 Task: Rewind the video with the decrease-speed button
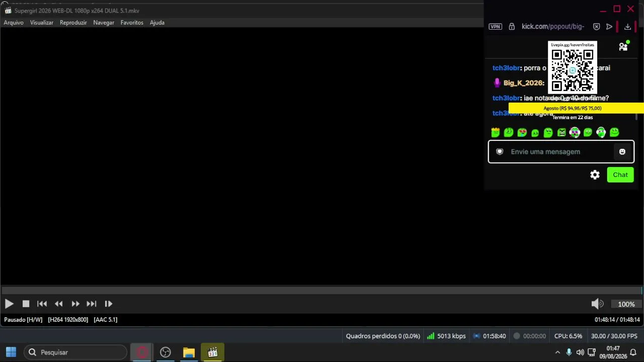59,304
